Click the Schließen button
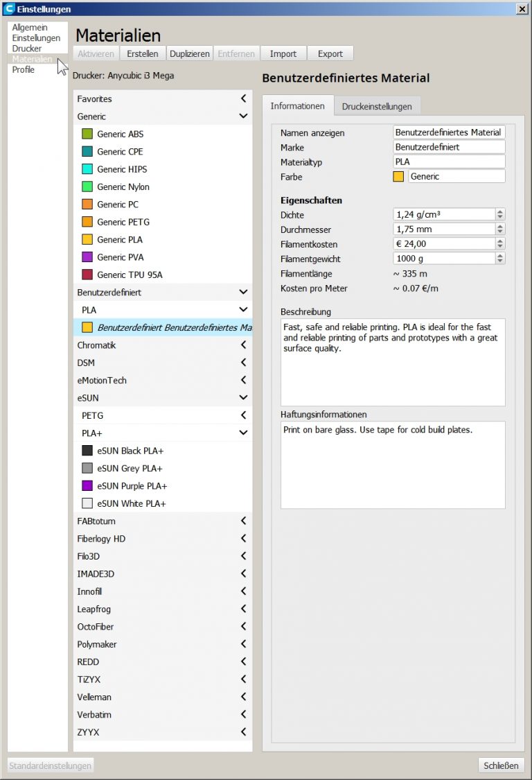532x780 pixels. (x=501, y=765)
